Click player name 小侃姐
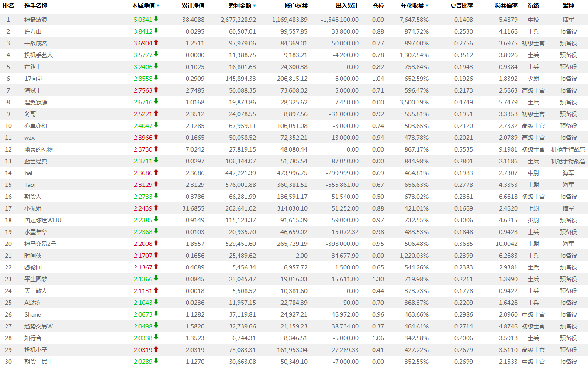Image resolution: width=588 pixels, height=366 pixels. [x=33, y=208]
